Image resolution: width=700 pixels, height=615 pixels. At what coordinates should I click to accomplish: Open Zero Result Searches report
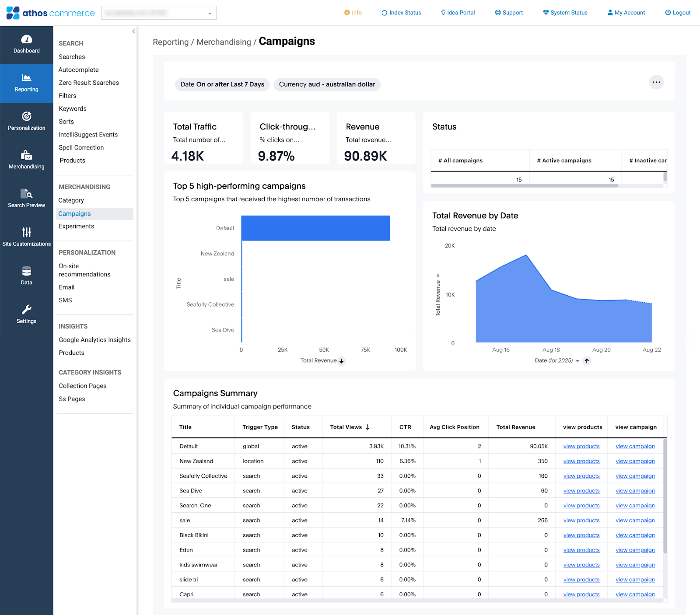point(89,83)
